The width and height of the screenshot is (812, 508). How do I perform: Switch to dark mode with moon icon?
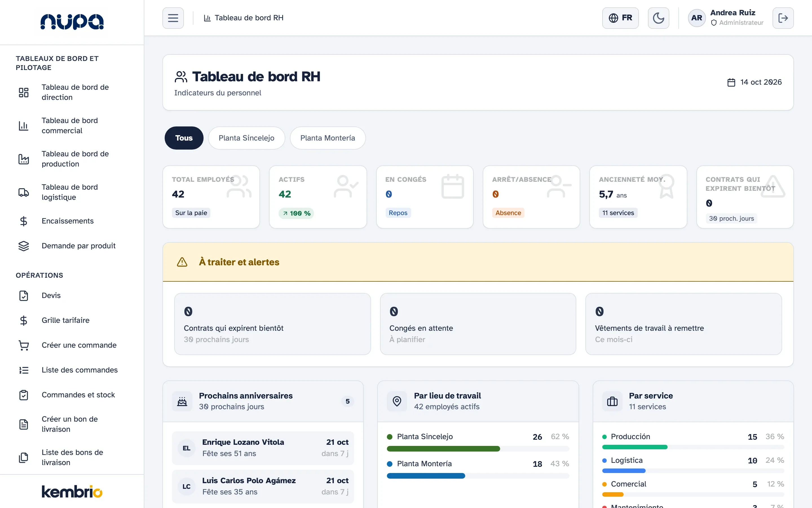point(658,18)
